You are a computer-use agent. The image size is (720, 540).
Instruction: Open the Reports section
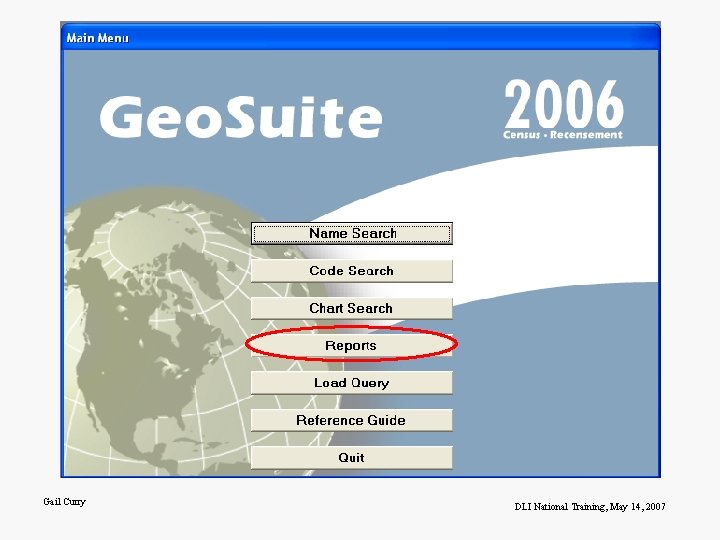click(352, 345)
